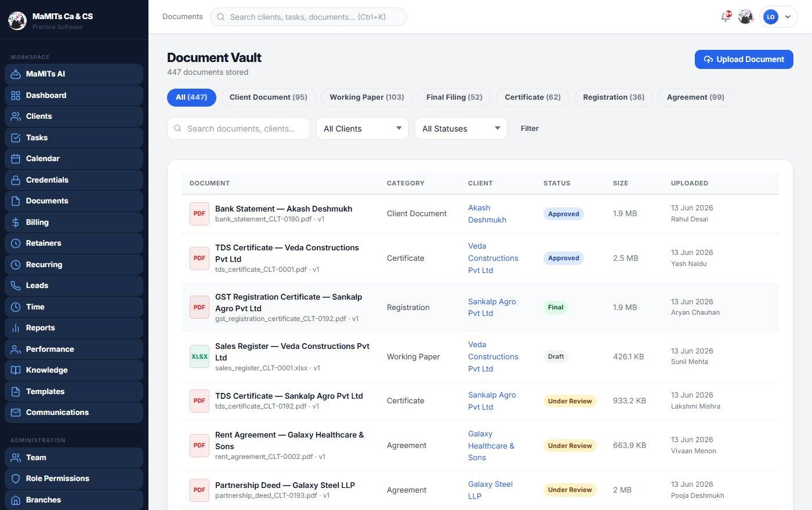Expand the LO user profile menu
The height and width of the screenshot is (510, 812).
click(x=778, y=17)
